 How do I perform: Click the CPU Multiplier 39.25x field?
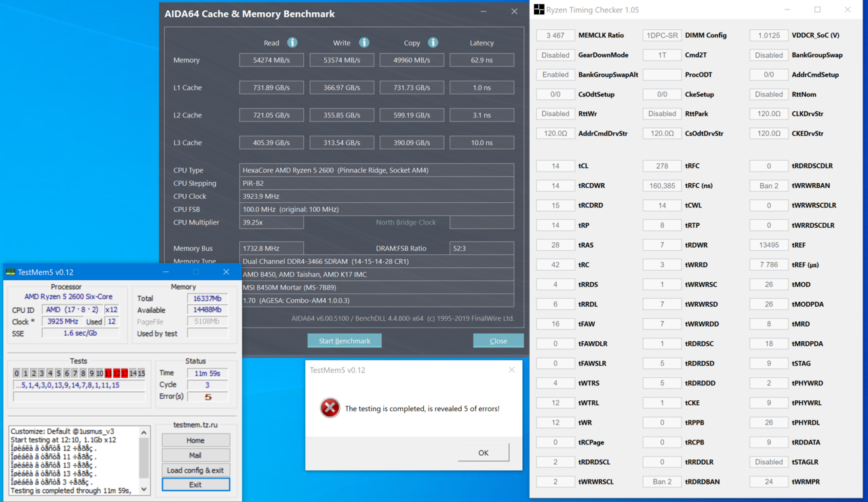[271, 222]
